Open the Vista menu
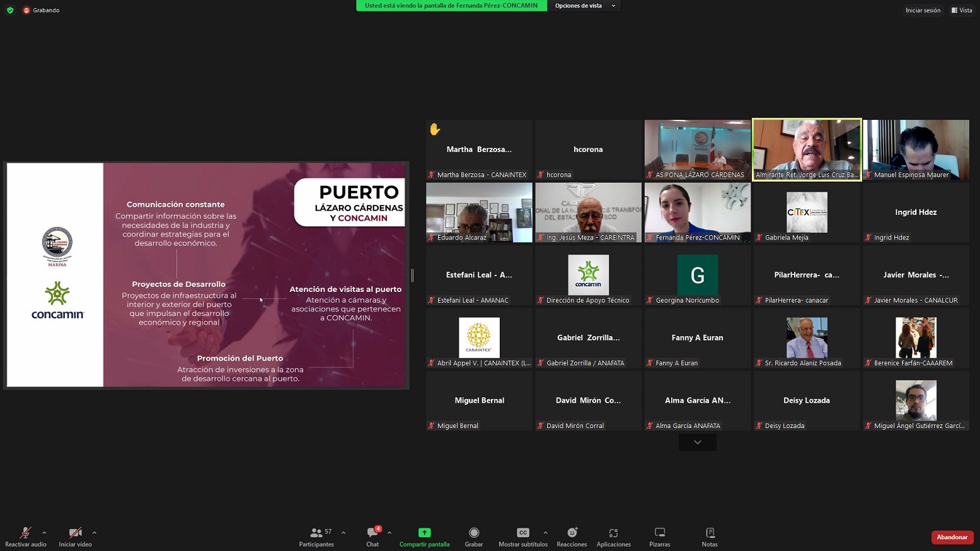The height and width of the screenshot is (551, 980). pyautogui.click(x=961, y=10)
